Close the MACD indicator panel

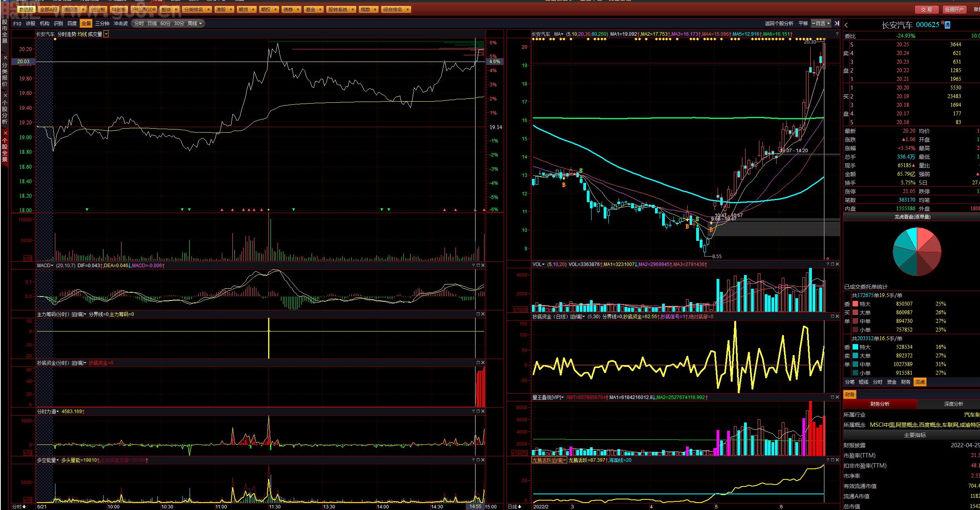coord(483,266)
